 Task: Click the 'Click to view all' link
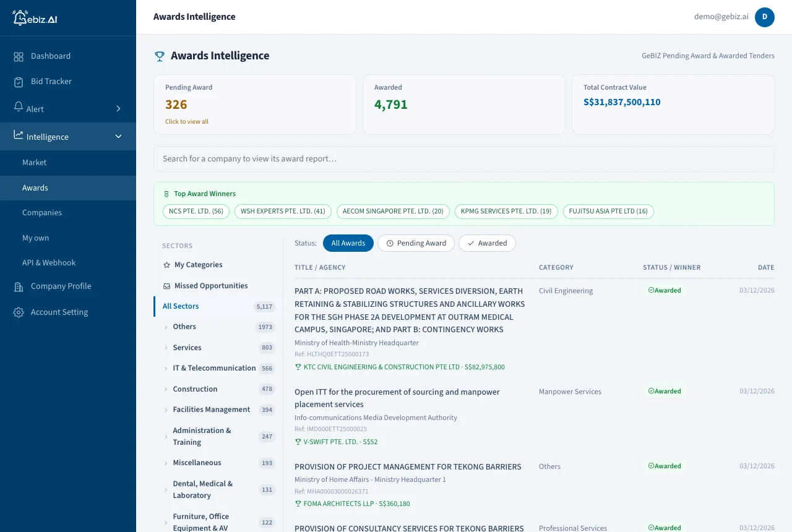(187, 122)
